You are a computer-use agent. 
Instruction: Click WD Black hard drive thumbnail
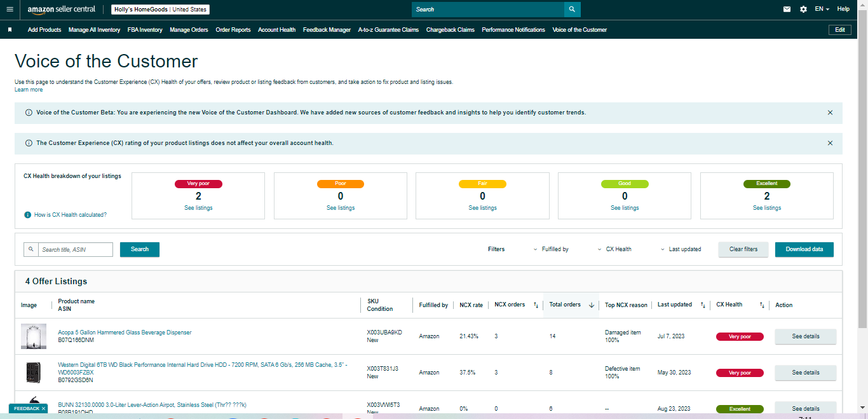tap(34, 373)
